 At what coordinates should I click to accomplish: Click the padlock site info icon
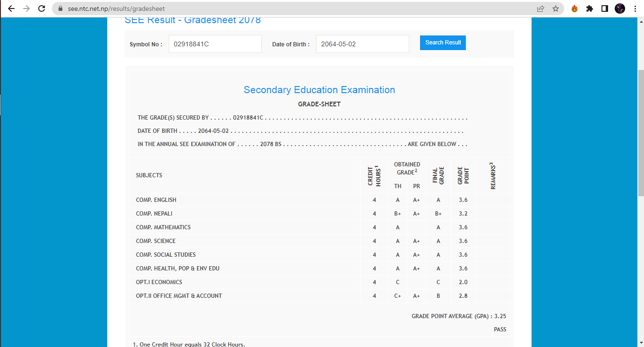[60, 9]
